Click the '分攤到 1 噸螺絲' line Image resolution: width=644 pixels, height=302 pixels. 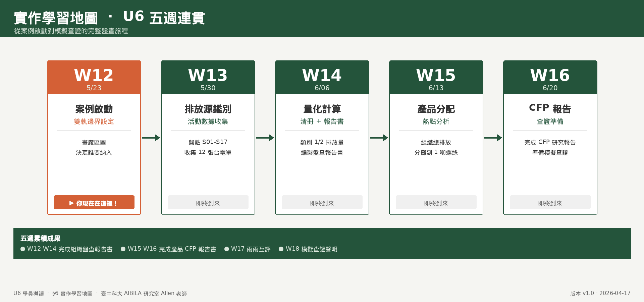point(436,152)
